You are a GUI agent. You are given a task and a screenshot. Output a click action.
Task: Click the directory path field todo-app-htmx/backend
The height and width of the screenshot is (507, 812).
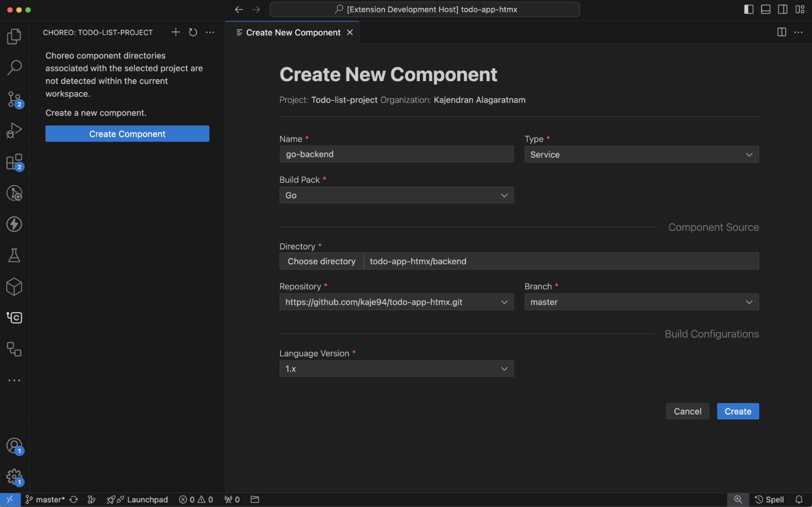point(561,261)
